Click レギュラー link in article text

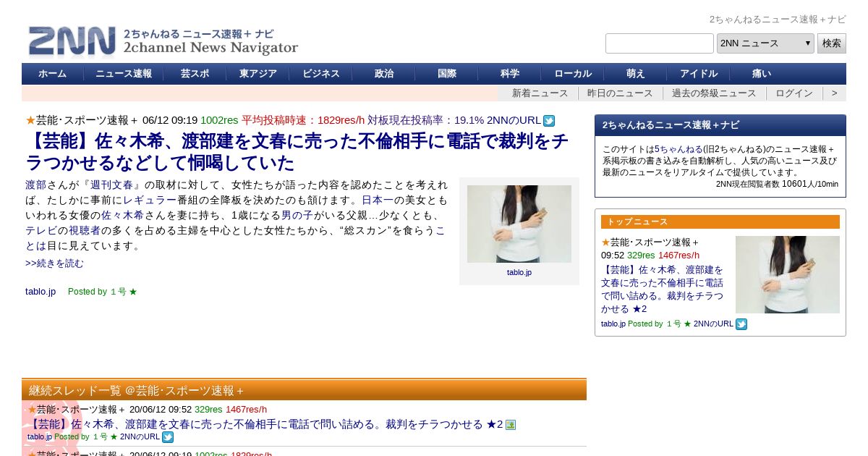pyautogui.click(x=150, y=200)
